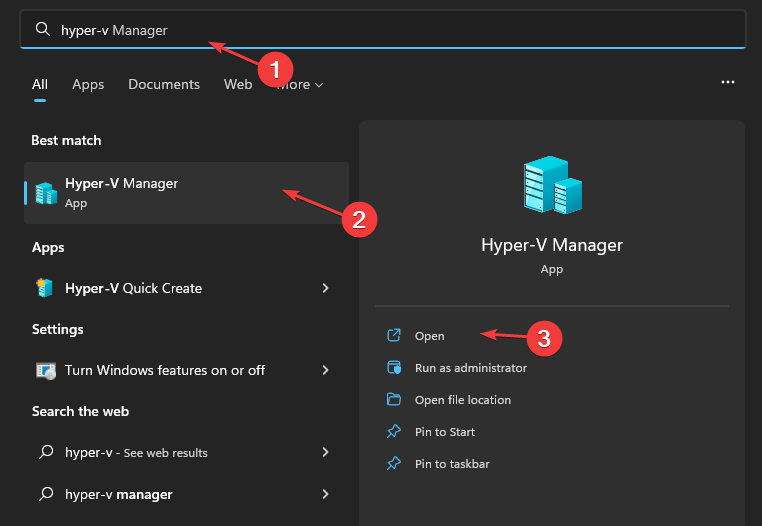Click the large Hyper-V Manager icon in preview pane

pos(553,185)
